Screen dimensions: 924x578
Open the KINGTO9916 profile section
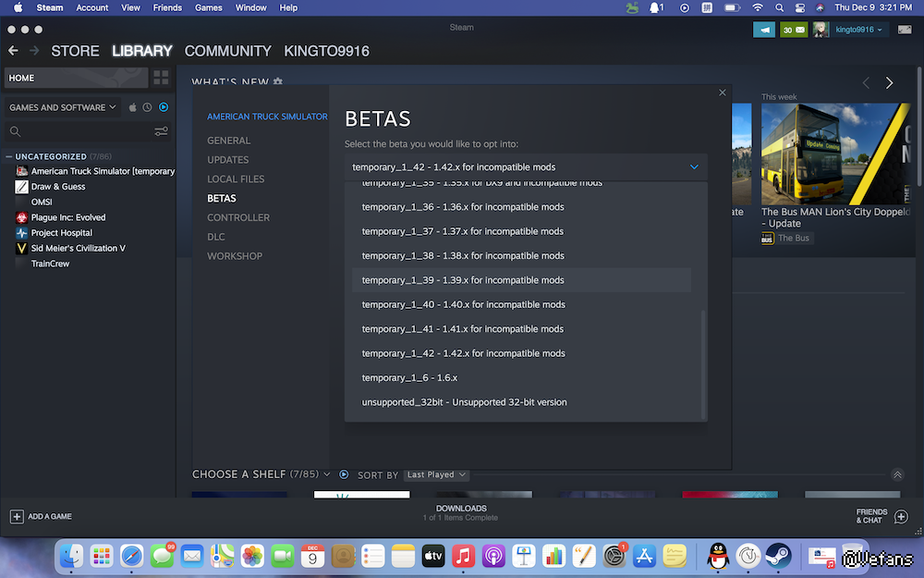[326, 51]
